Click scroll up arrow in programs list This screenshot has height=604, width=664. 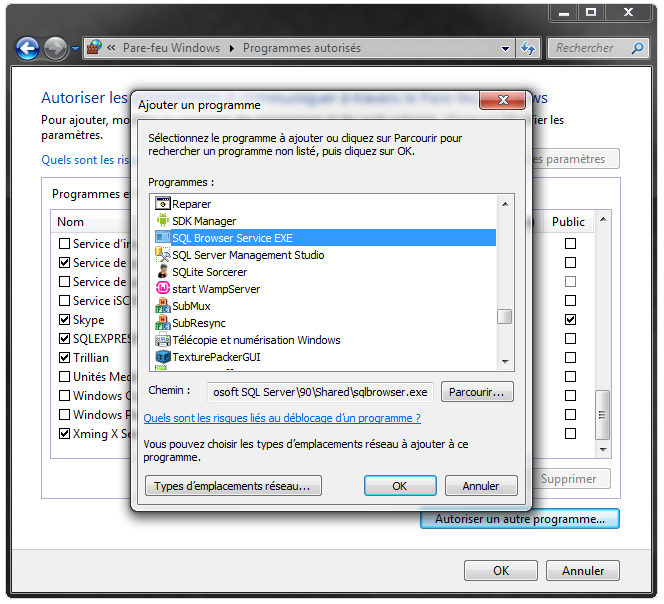505,204
